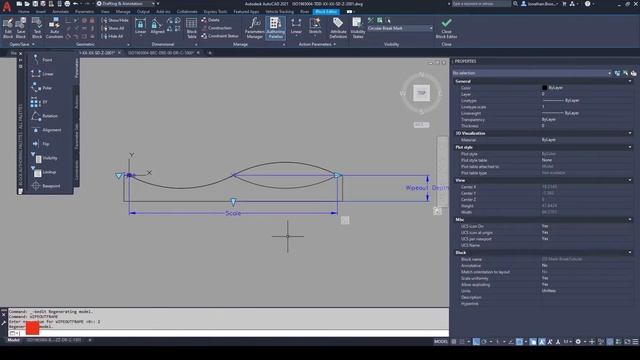Image resolution: width=640 pixels, height=360 pixels.
Task: Collapse the View properties section
Action: point(630,180)
